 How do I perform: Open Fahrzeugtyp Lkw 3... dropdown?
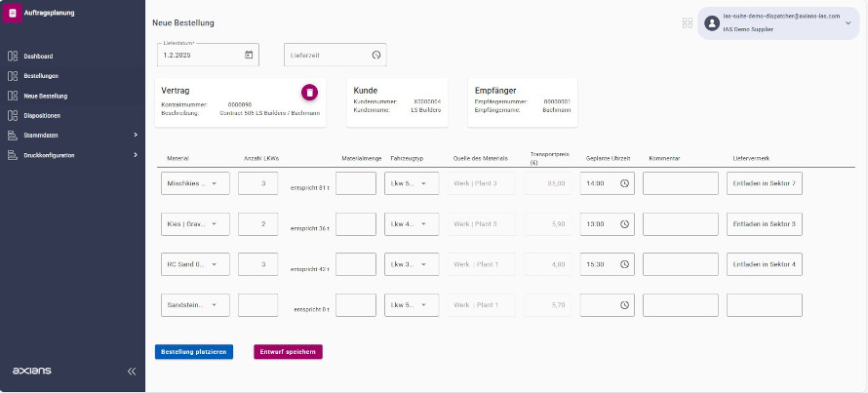point(412,264)
